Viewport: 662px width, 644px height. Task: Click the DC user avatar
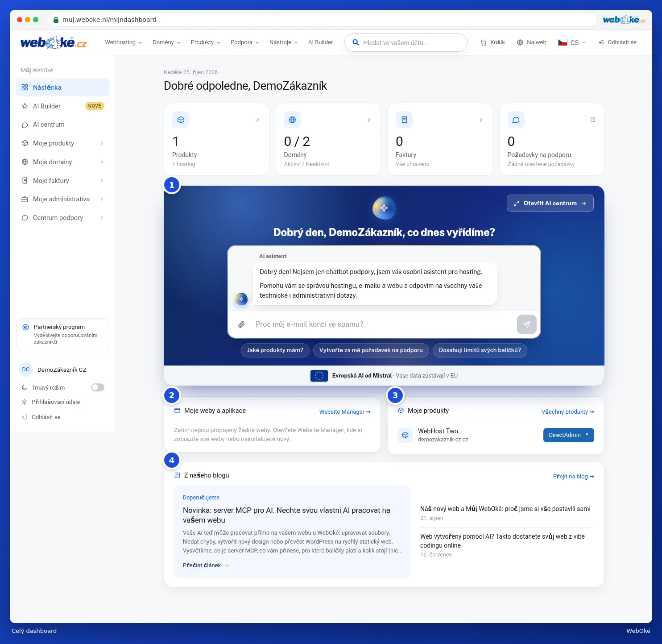point(26,370)
